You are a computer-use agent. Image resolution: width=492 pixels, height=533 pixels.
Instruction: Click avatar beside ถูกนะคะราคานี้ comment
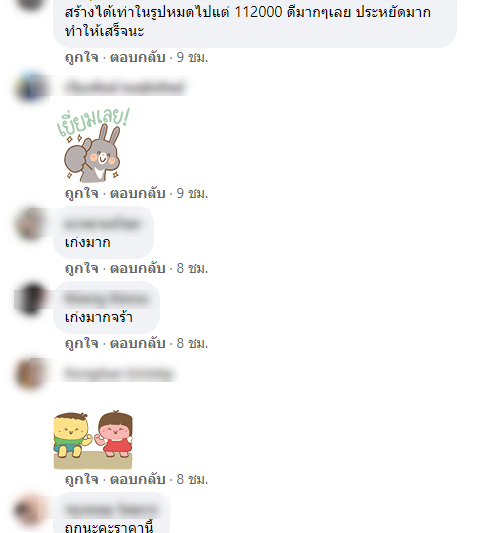31,510
